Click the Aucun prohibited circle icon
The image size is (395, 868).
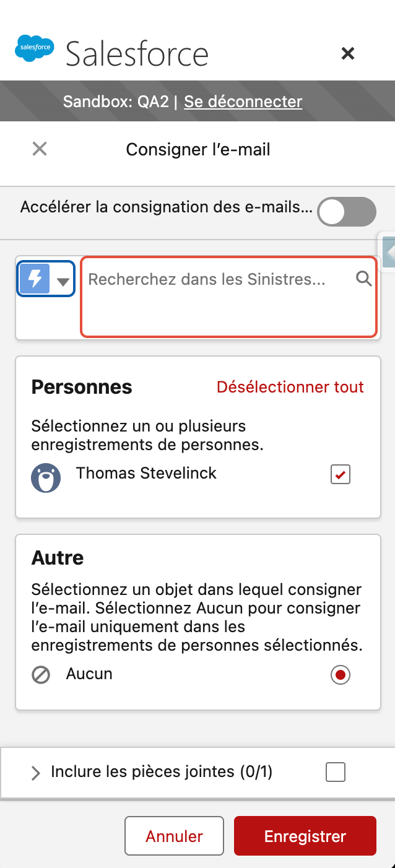tap(41, 675)
